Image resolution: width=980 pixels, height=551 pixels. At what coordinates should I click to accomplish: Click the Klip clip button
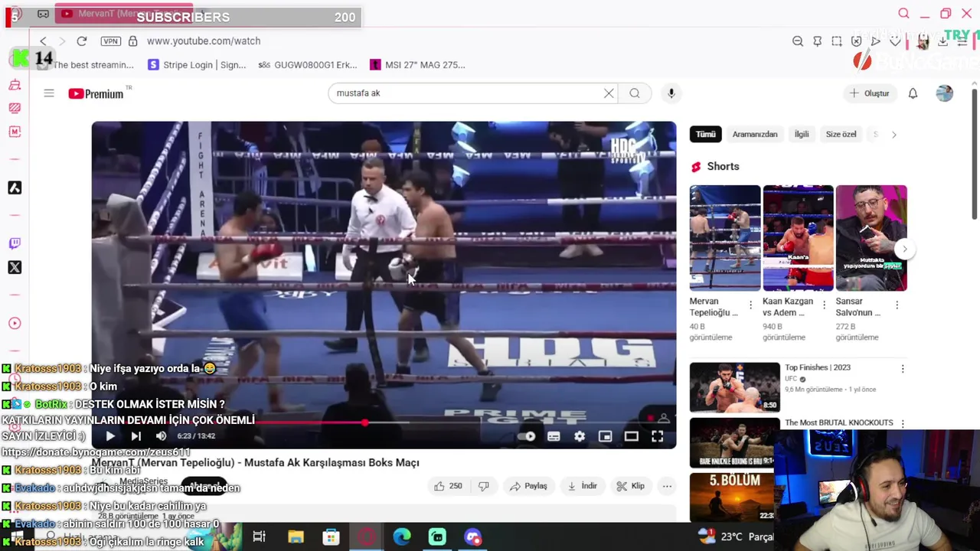click(x=631, y=486)
